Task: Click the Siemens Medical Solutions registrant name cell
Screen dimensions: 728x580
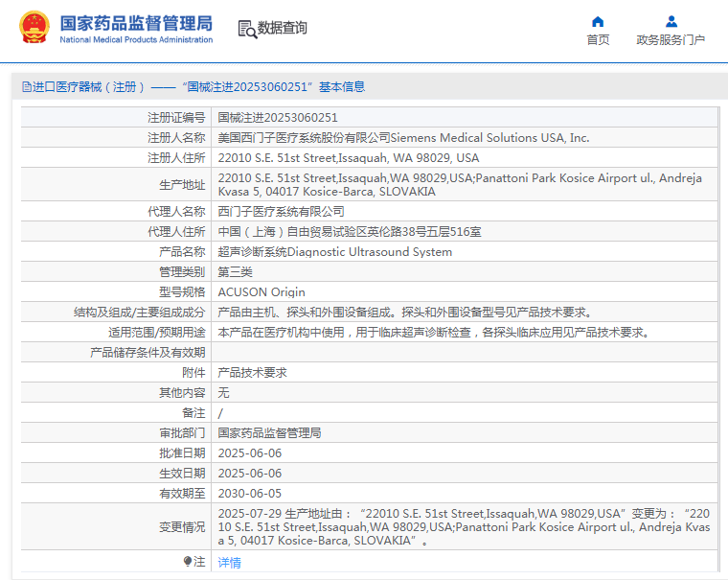Action: [403, 138]
